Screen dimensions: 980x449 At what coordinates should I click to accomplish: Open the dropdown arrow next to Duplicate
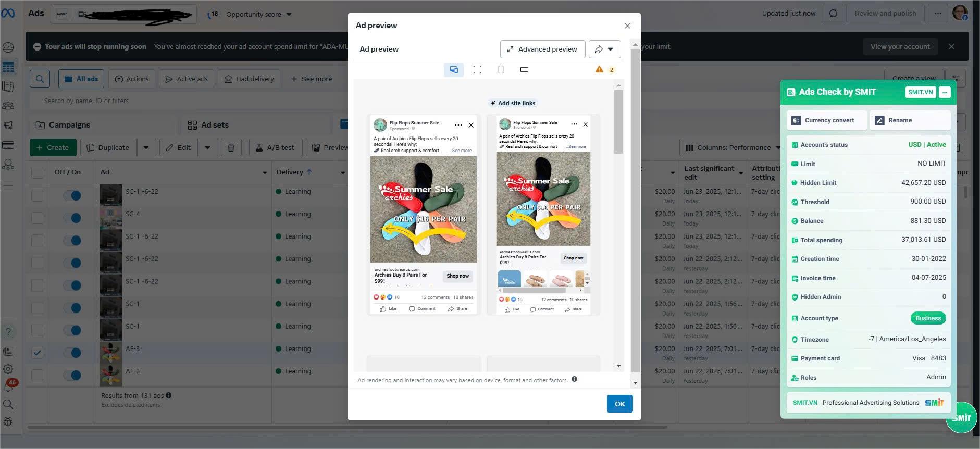click(146, 147)
